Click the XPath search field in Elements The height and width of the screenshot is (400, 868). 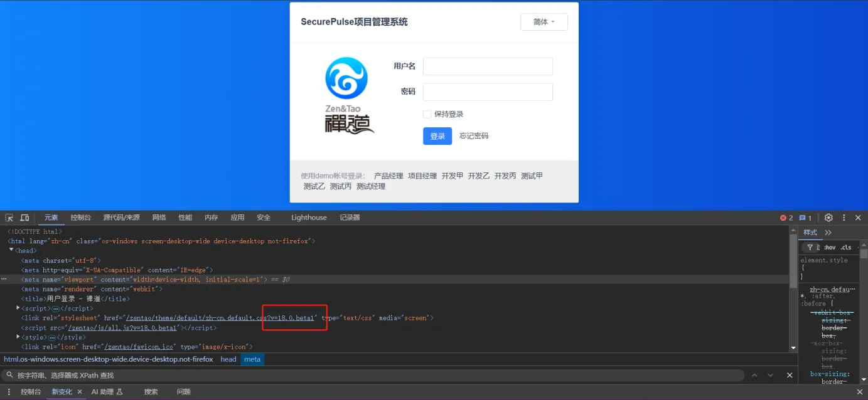[373, 375]
